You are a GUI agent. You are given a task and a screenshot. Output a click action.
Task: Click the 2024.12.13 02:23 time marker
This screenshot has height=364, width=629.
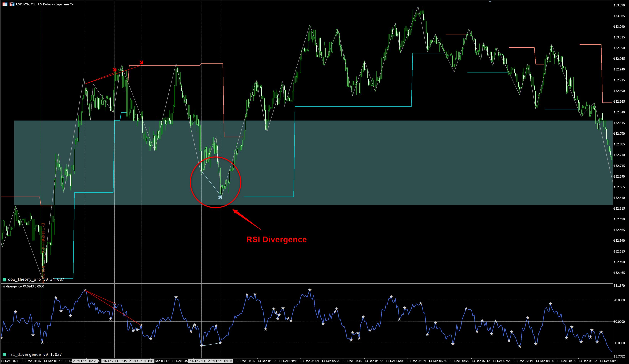click(85, 361)
